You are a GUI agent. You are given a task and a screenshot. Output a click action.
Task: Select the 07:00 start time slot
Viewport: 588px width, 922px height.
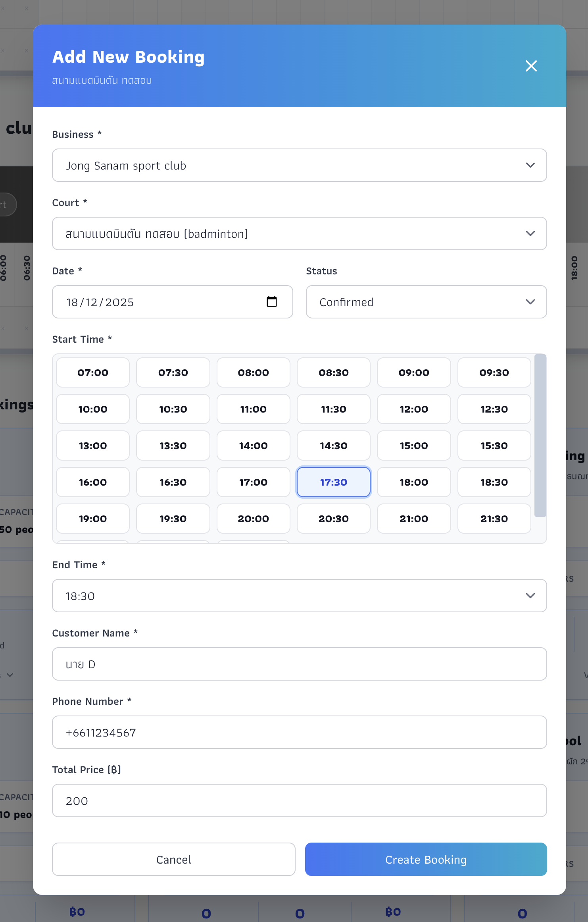[93, 372]
